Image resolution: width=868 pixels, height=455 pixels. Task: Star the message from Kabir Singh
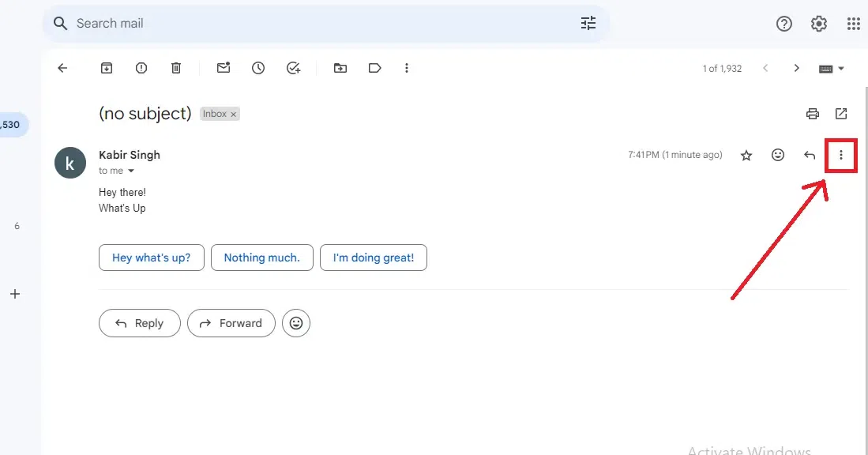pyautogui.click(x=746, y=156)
